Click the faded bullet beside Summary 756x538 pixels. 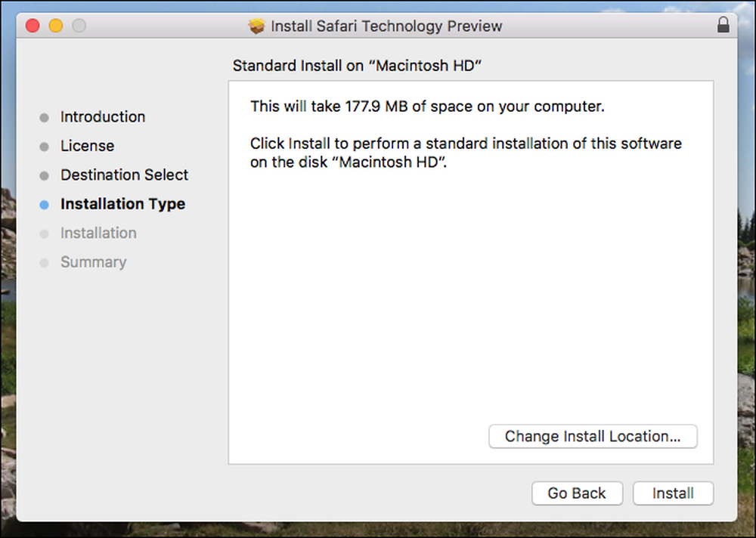(44, 263)
